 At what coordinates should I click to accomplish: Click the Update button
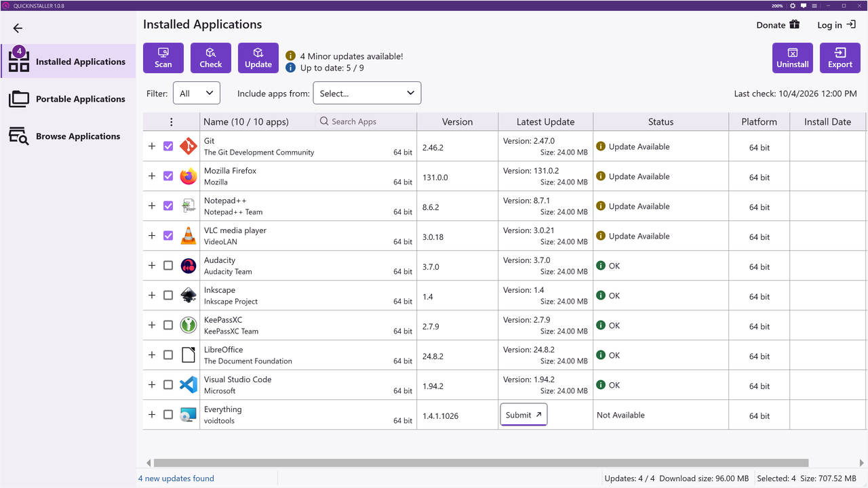point(258,58)
